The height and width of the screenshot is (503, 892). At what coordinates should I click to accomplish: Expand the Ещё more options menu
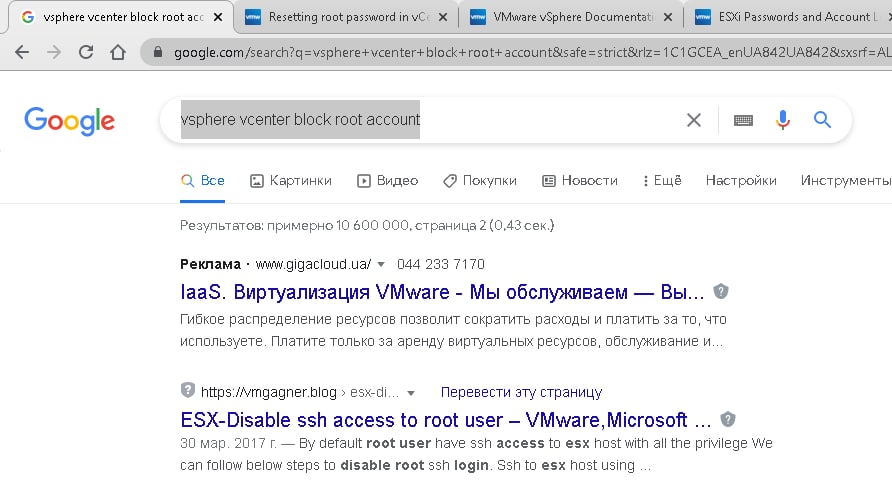pyautogui.click(x=662, y=181)
